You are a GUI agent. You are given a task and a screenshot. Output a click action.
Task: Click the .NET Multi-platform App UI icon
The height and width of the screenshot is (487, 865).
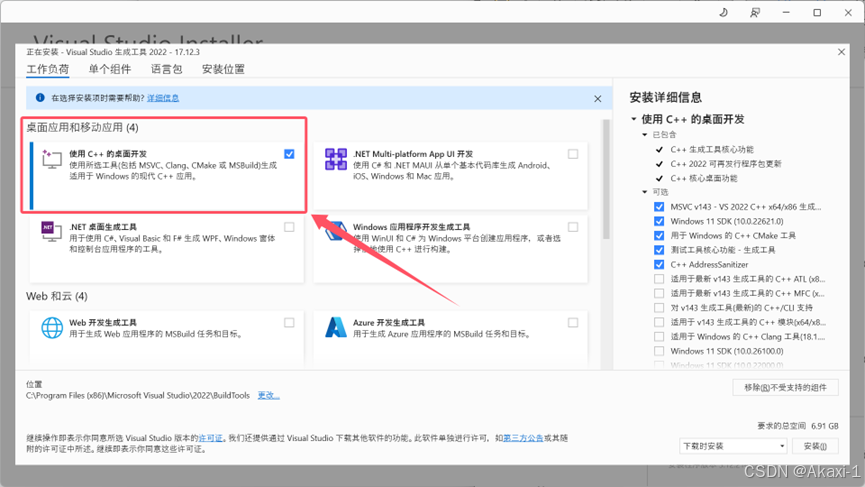pos(335,159)
